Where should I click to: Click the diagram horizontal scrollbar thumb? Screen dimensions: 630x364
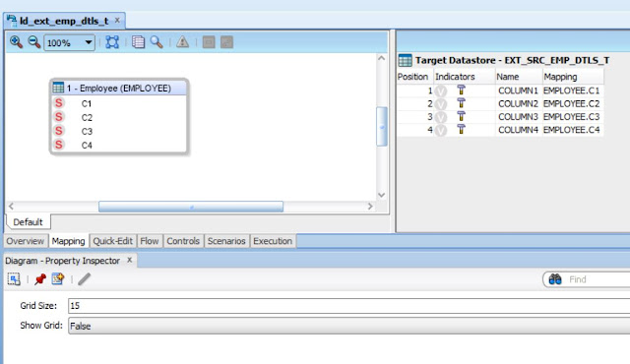[x=191, y=207]
